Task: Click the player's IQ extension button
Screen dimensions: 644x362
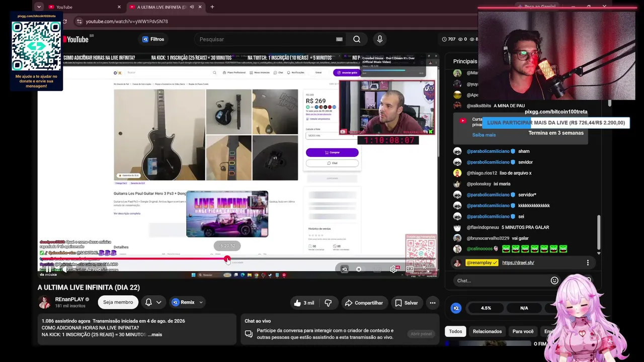Action: click(x=345, y=269)
